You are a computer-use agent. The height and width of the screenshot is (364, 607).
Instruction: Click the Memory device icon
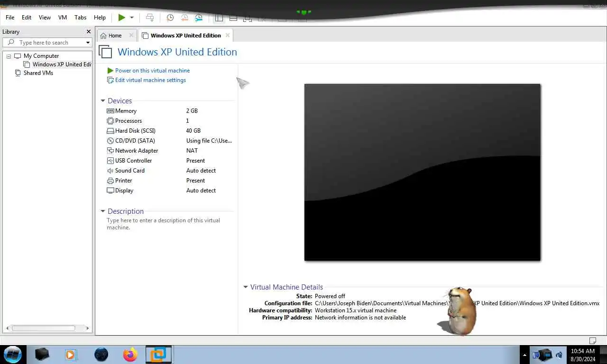click(110, 111)
